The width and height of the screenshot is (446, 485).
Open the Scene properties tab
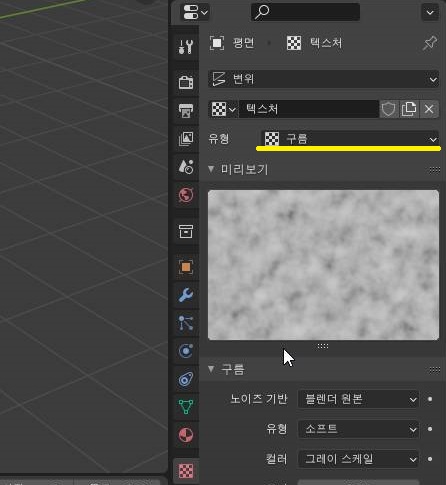[186, 167]
